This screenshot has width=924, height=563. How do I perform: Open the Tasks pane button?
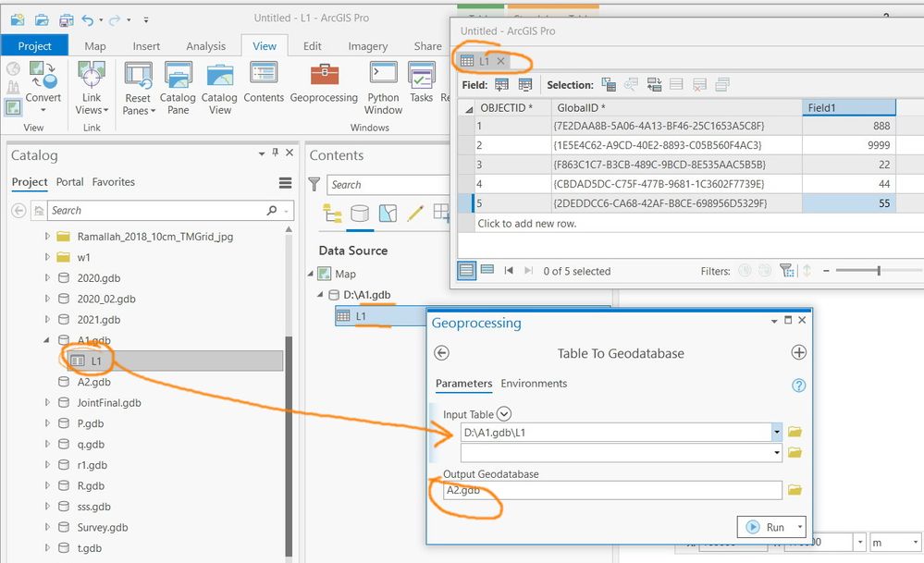tap(422, 81)
